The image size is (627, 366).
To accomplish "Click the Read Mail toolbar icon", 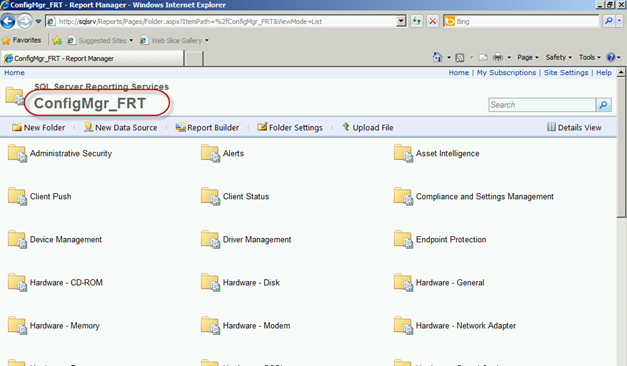I will (483, 58).
